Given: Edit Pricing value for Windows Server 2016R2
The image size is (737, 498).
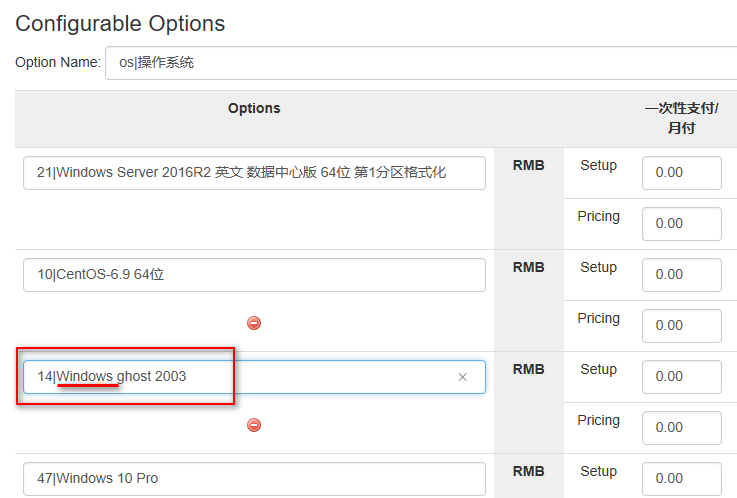Looking at the screenshot, I should point(682,224).
